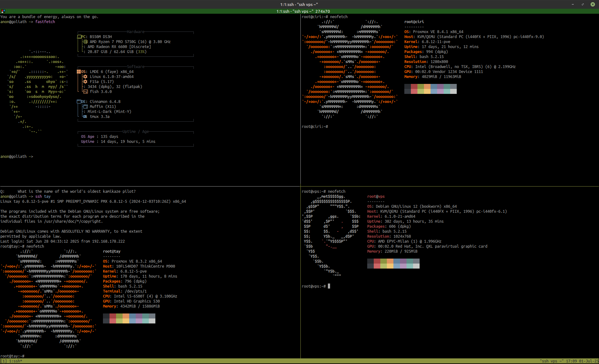The width and height of the screenshot is (599, 364).
Task: Click CPU: AMD EPYC-Milan (1) @ 1.996GHz
Action: point(404,241)
